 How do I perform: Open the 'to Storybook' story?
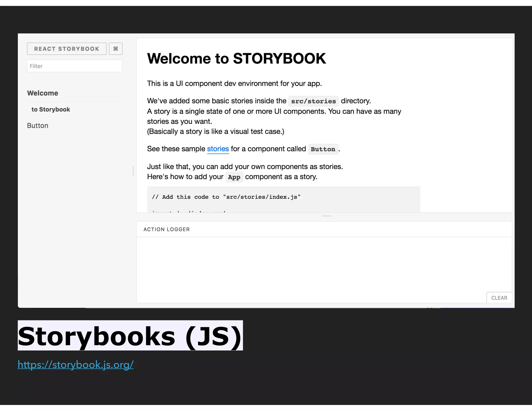pyautogui.click(x=51, y=109)
